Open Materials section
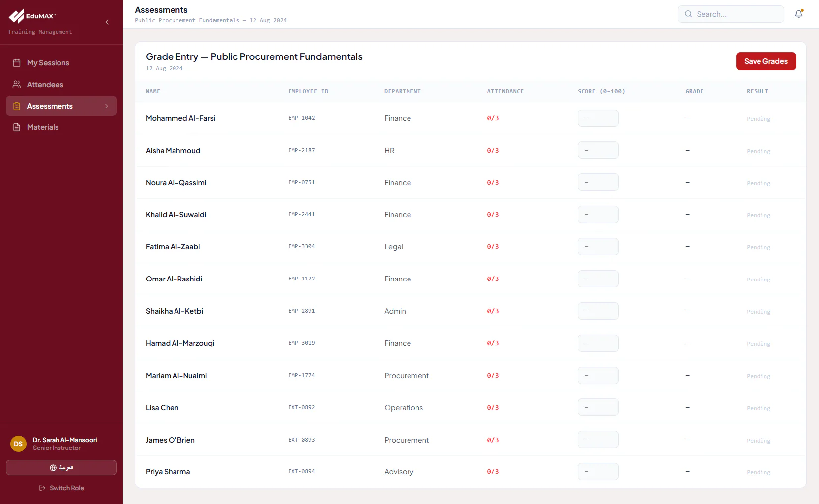819x504 pixels. [61, 127]
